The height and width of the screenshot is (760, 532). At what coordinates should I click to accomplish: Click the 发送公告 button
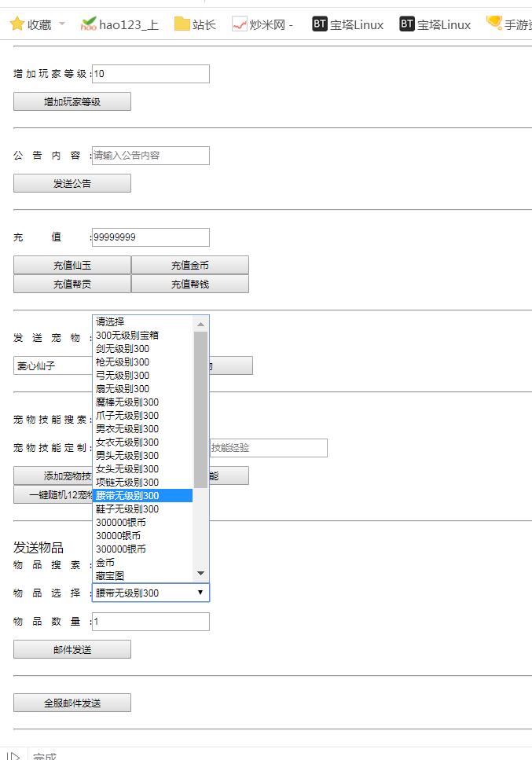click(x=72, y=183)
